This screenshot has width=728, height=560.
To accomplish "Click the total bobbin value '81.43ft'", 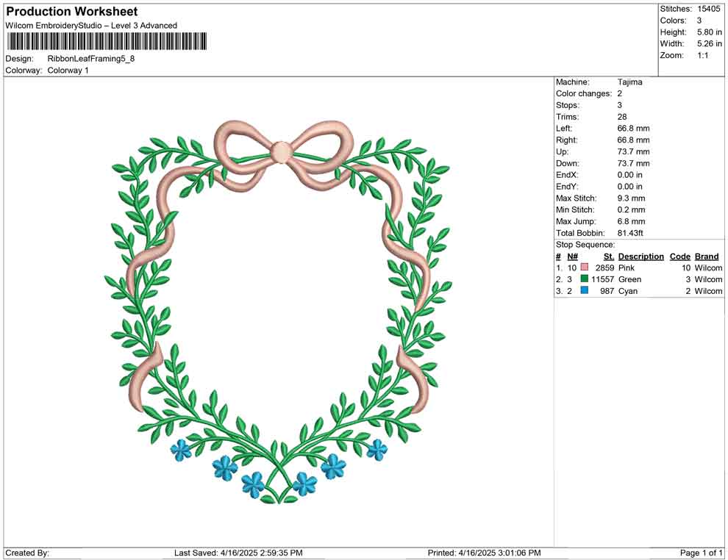I will tap(630, 233).
